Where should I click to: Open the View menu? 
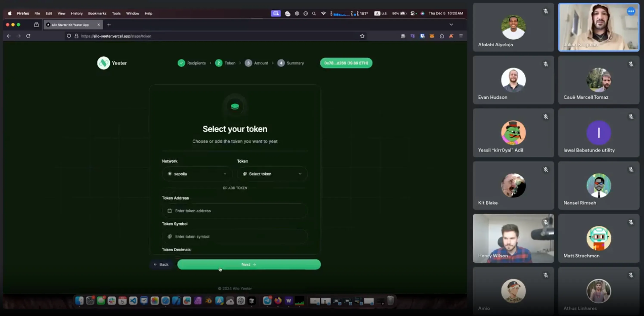61,13
